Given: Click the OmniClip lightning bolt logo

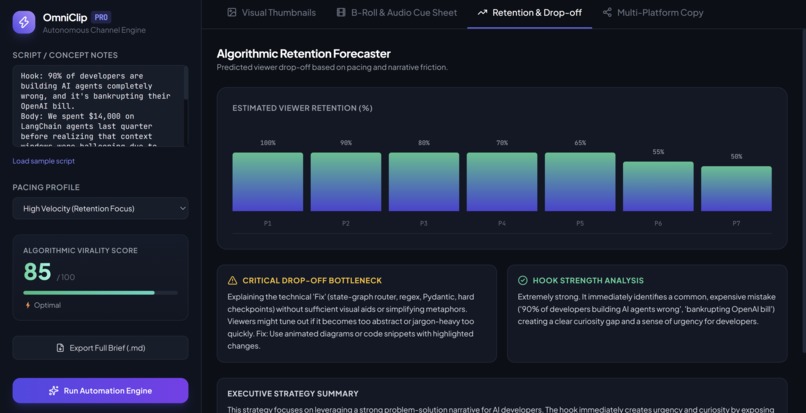Looking at the screenshot, I should [24, 22].
